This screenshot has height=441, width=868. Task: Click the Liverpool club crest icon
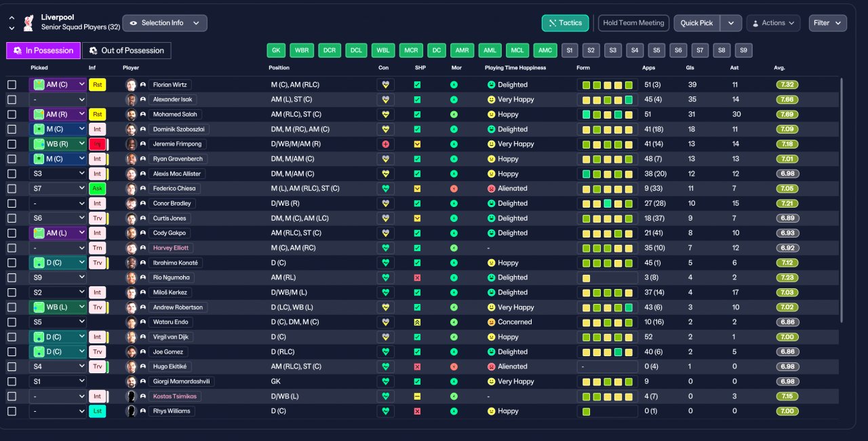click(x=28, y=23)
